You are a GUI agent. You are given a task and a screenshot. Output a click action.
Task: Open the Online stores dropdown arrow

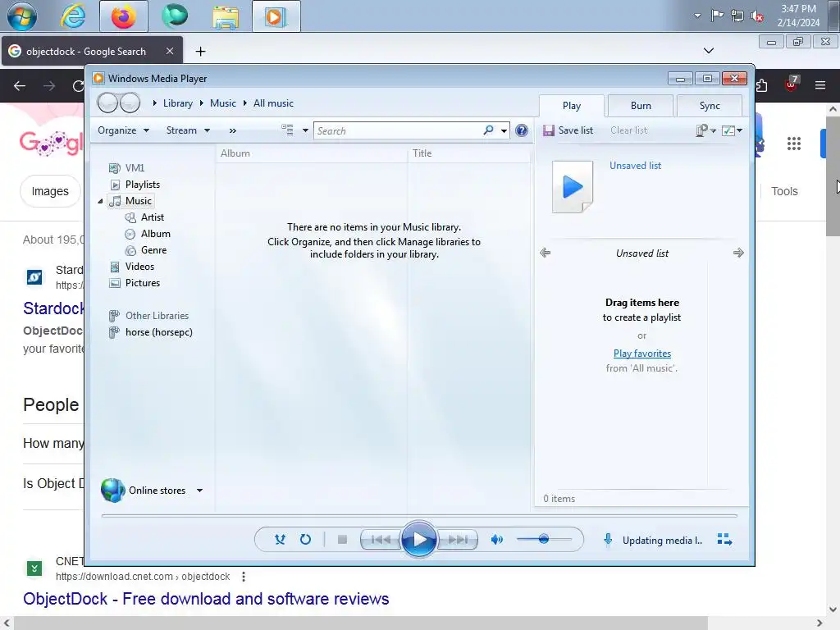(x=199, y=491)
